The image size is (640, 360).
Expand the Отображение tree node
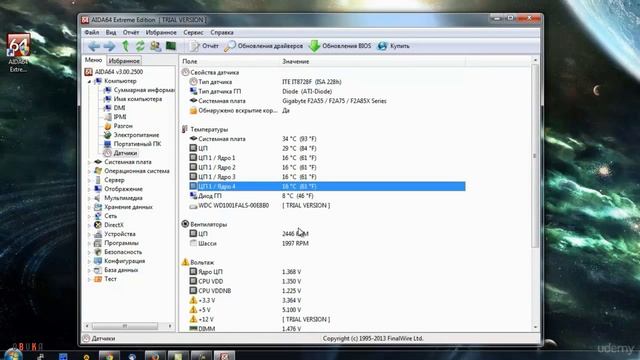(89, 189)
